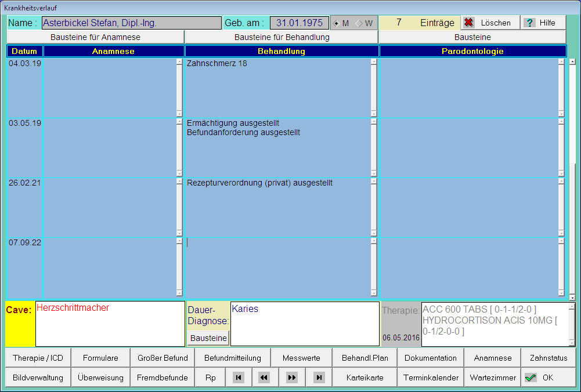This screenshot has height=392, width=581.
Task: Switch to Terminkalender
Action: [x=431, y=378]
